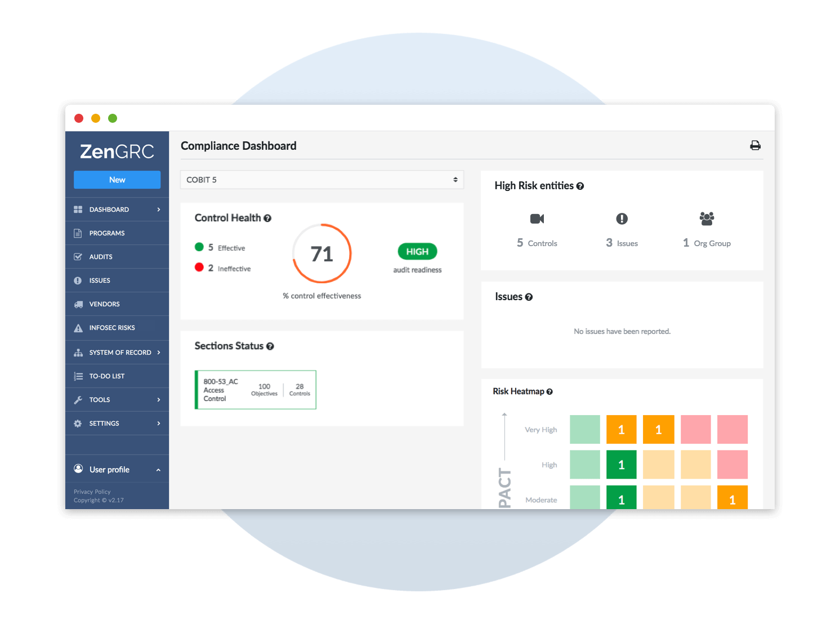
Task: Click the System of Record hierarchy icon
Action: (x=78, y=353)
